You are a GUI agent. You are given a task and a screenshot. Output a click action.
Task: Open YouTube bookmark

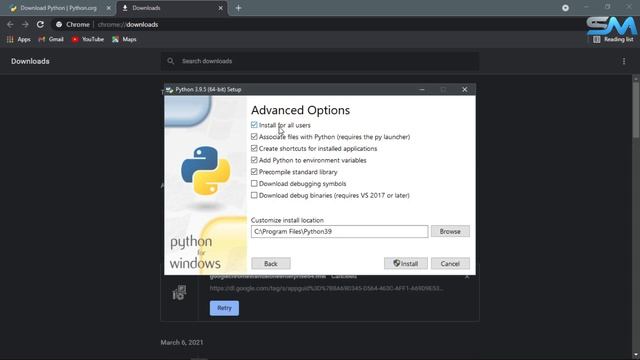click(88, 40)
